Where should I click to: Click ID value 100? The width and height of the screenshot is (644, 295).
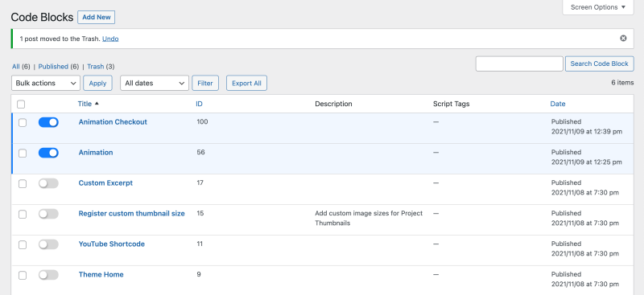203,121
